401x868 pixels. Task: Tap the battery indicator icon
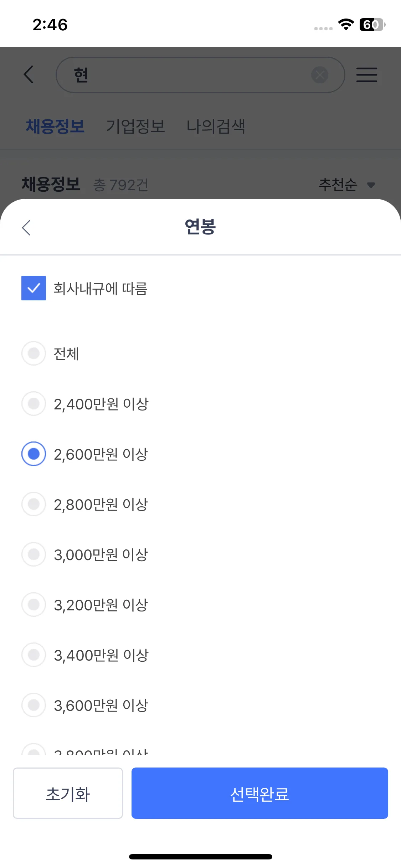pyautogui.click(x=372, y=25)
